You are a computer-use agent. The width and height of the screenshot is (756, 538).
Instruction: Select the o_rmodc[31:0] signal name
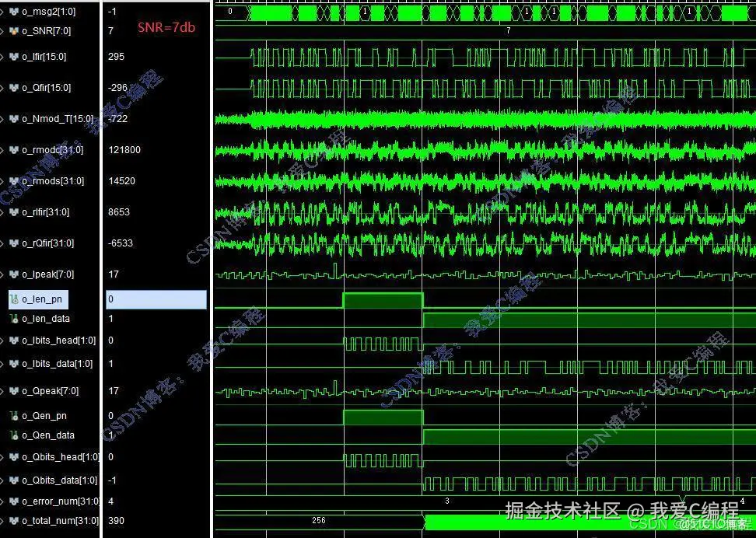coord(53,150)
